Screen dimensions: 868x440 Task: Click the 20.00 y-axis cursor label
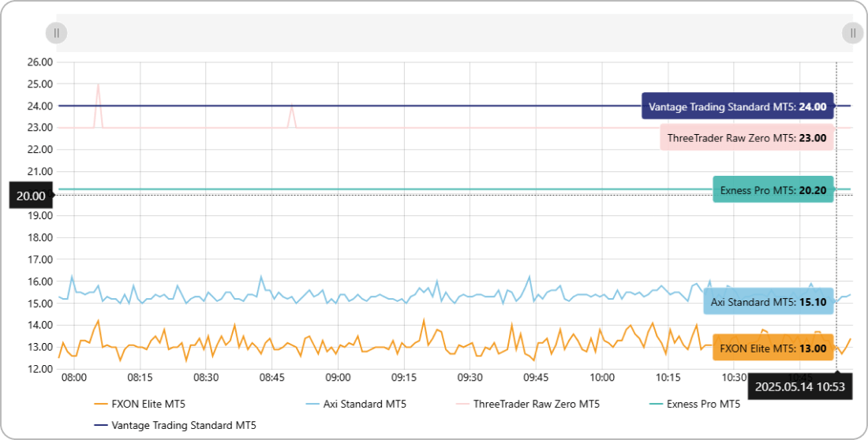(31, 196)
